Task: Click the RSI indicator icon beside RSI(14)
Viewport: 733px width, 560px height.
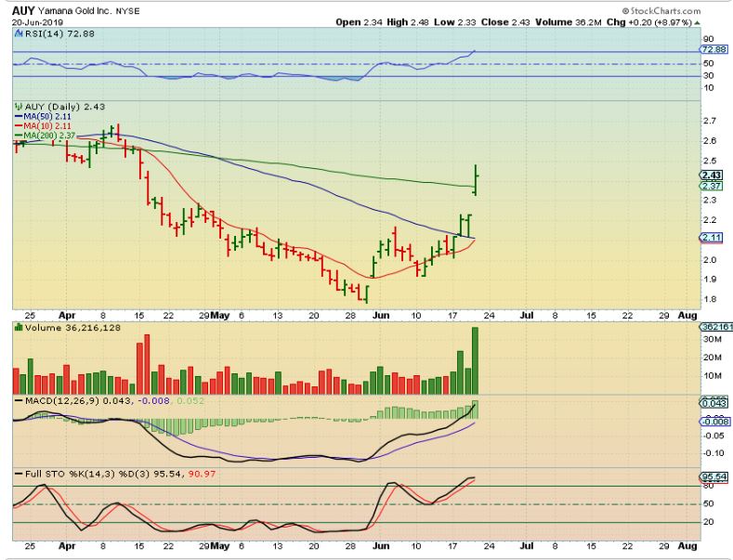Action: coord(20,33)
